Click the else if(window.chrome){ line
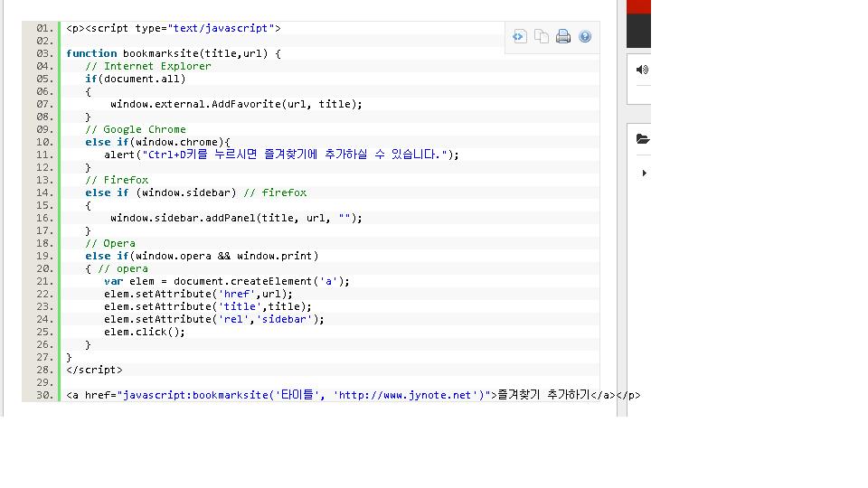The height and width of the screenshot is (488, 868). (157, 142)
